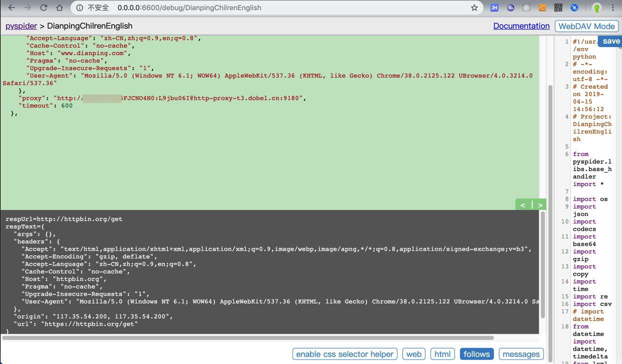Reload the current page
The image size is (622, 364).
tap(43, 7)
